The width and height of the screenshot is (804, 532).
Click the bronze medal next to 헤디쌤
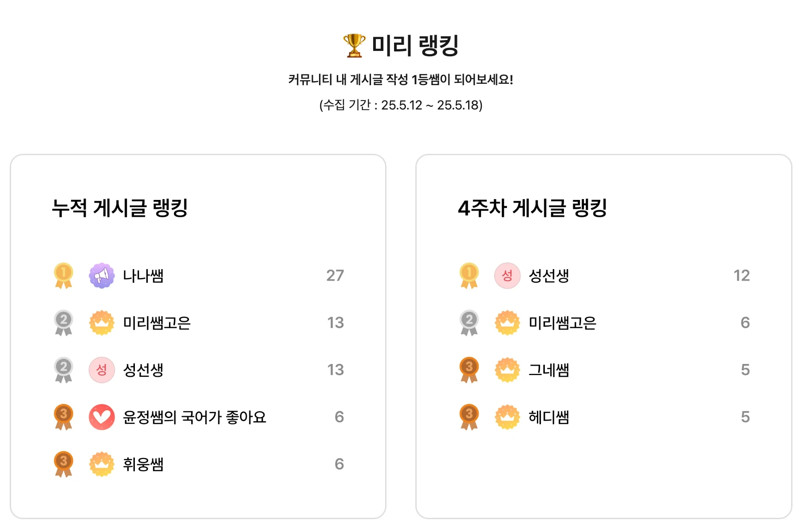click(469, 417)
